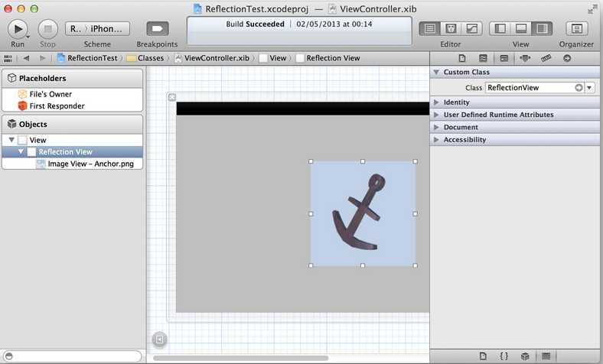
Task: Click the Run button
Action: pyautogui.click(x=18, y=29)
